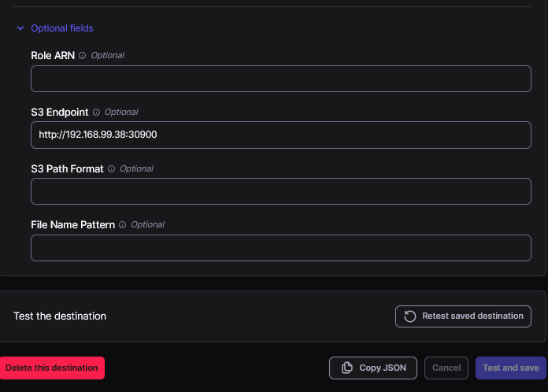This screenshot has height=392, width=548.
Task: Click the copy icon beside Copy JSON
Action: (x=346, y=368)
